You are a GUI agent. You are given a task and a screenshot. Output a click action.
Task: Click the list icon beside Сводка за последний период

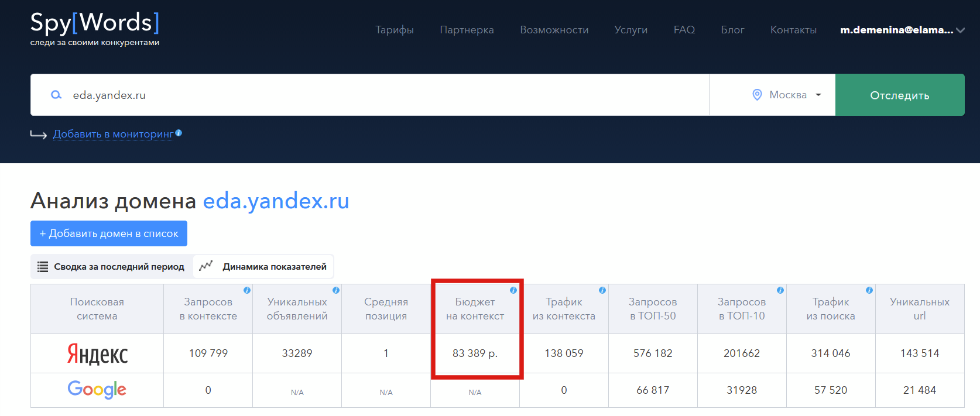point(43,267)
